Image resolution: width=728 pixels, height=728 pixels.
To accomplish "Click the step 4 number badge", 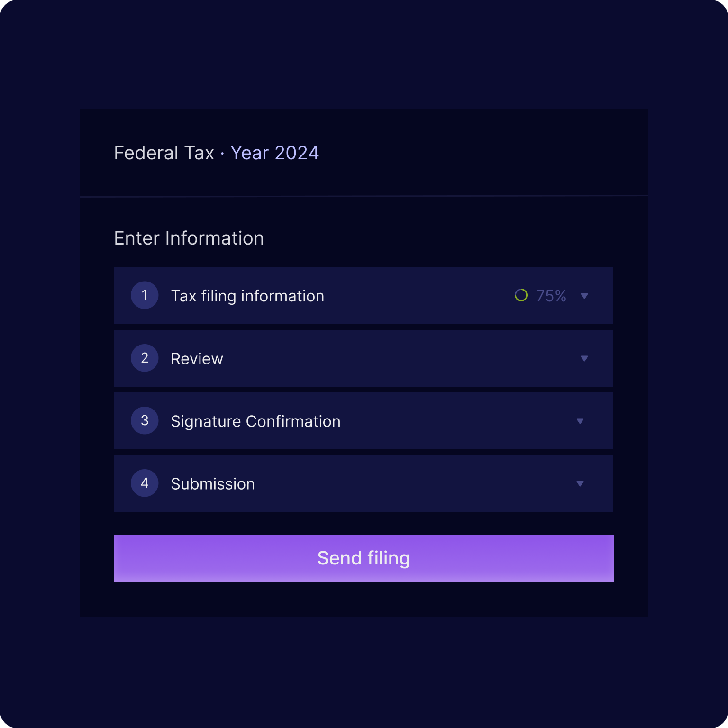I will tap(145, 483).
